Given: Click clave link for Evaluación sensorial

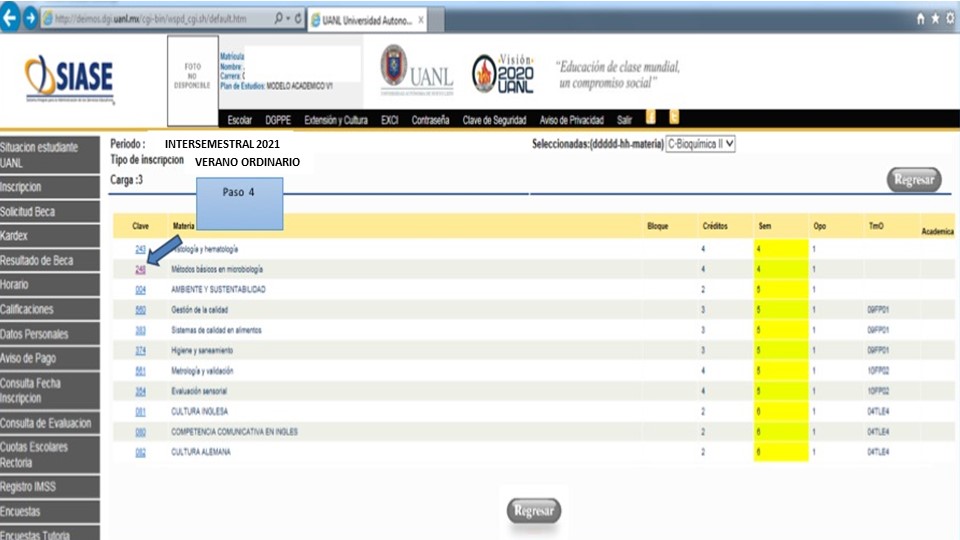Looking at the screenshot, I should [x=140, y=391].
